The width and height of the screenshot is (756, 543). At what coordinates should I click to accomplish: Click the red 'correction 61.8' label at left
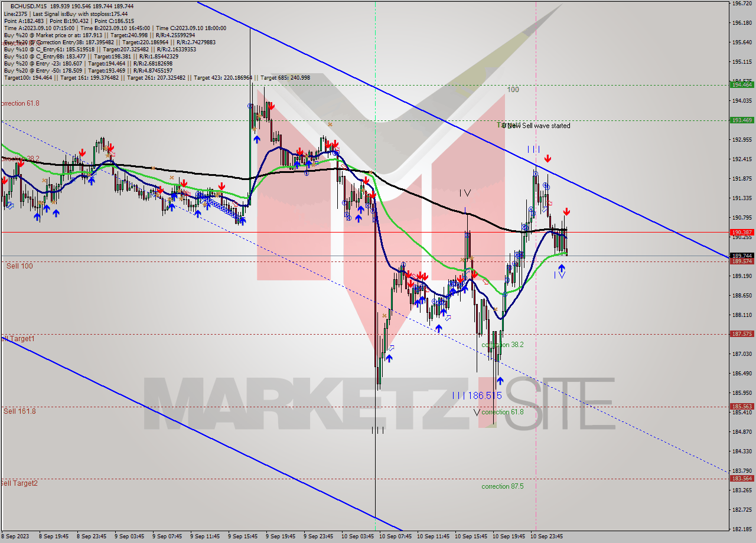[19, 104]
